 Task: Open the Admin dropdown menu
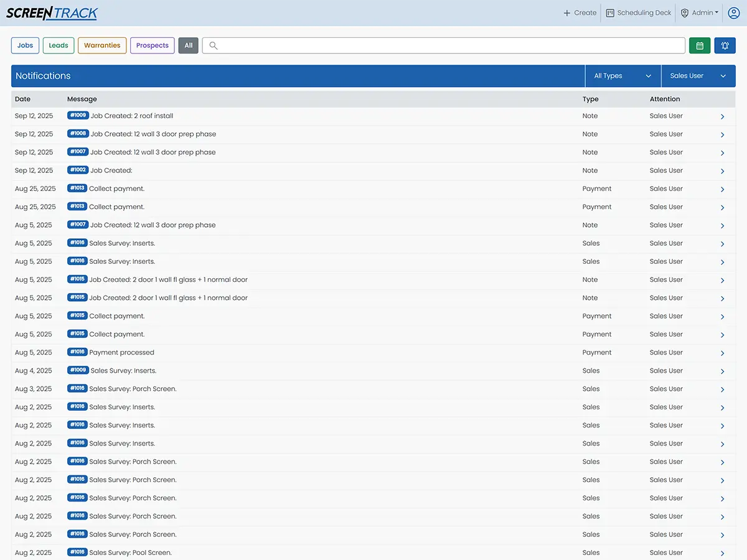pyautogui.click(x=700, y=13)
